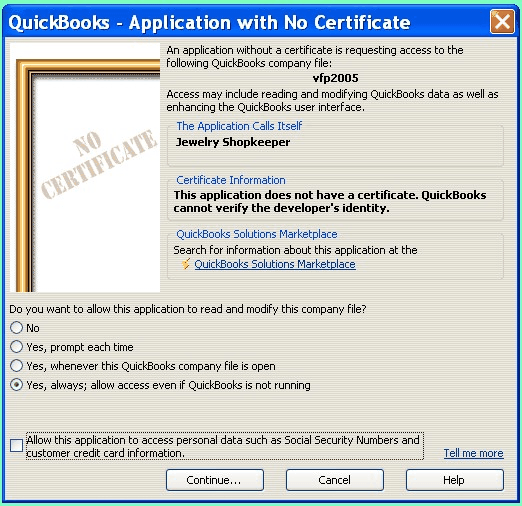Click "The Application Calls Itself" heading

pos(239,126)
